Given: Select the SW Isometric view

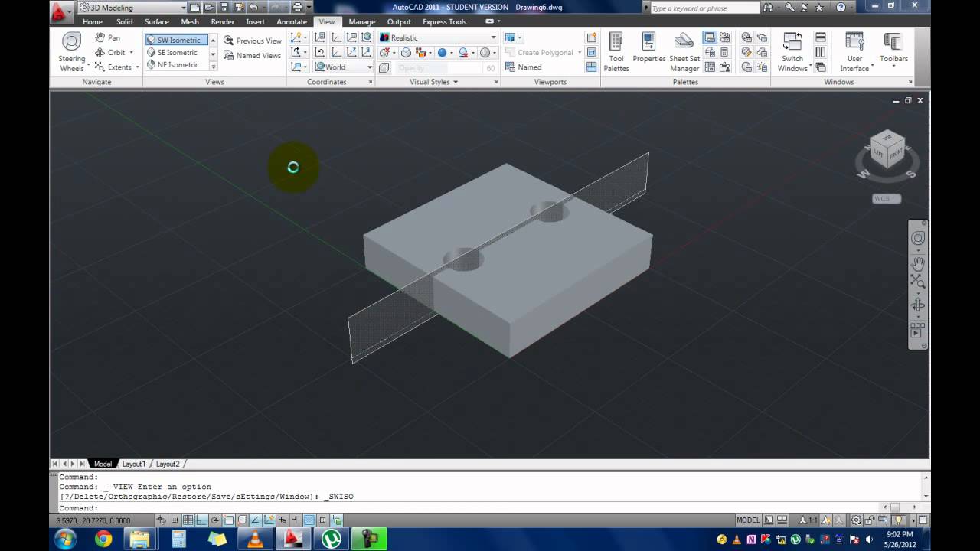Looking at the screenshot, I should [177, 40].
